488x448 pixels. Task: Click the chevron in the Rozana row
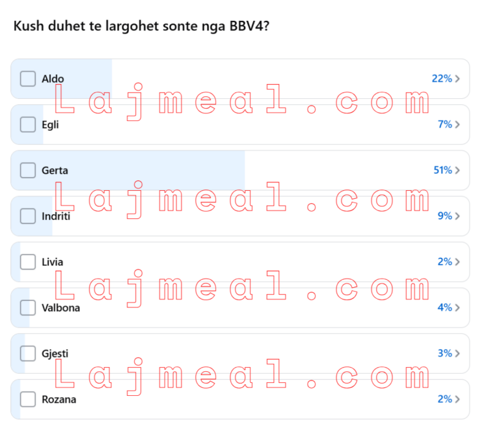(x=457, y=399)
